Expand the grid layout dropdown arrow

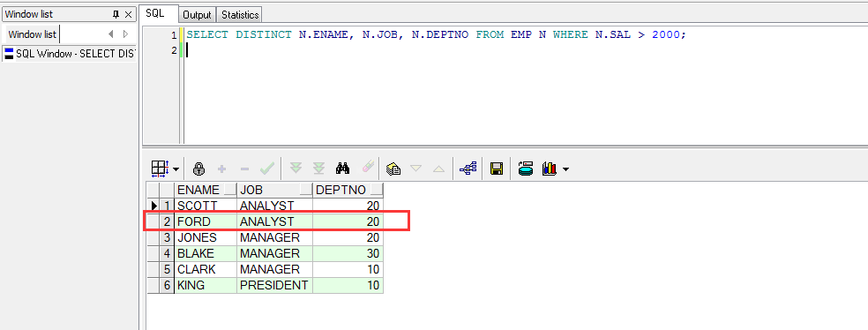[176, 169]
